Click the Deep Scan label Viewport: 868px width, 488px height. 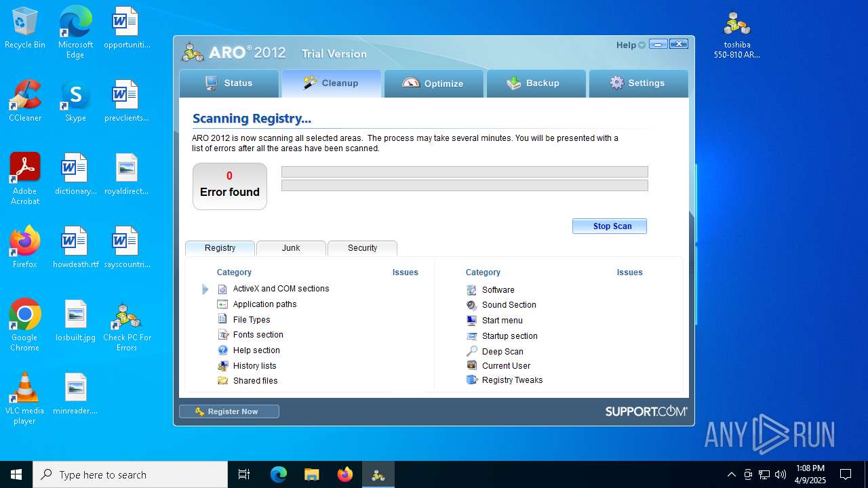pyautogui.click(x=502, y=352)
